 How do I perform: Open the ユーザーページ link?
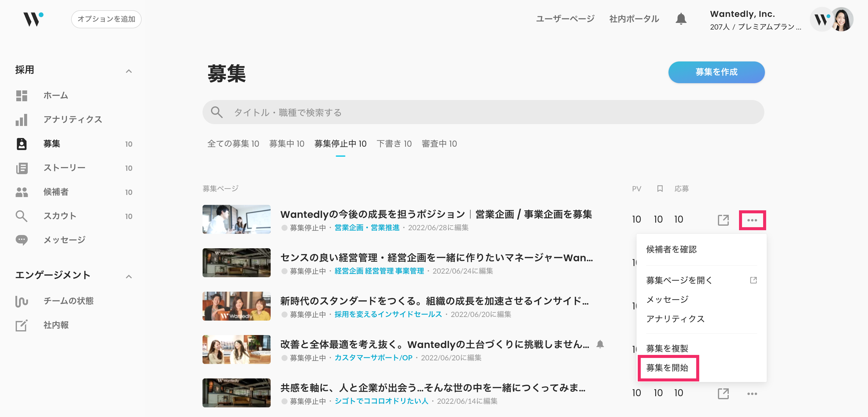pos(565,19)
